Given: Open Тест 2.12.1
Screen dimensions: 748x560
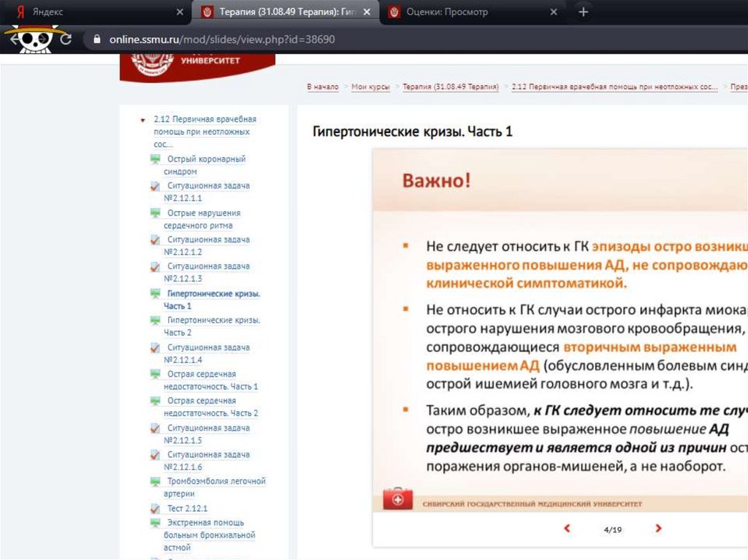Looking at the screenshot, I should pos(187,508).
